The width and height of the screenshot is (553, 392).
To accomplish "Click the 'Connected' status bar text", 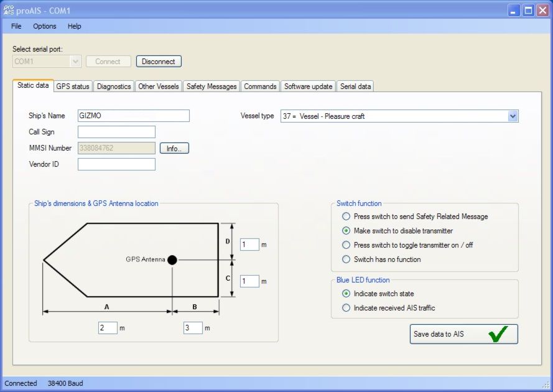I will pyautogui.click(x=21, y=383).
